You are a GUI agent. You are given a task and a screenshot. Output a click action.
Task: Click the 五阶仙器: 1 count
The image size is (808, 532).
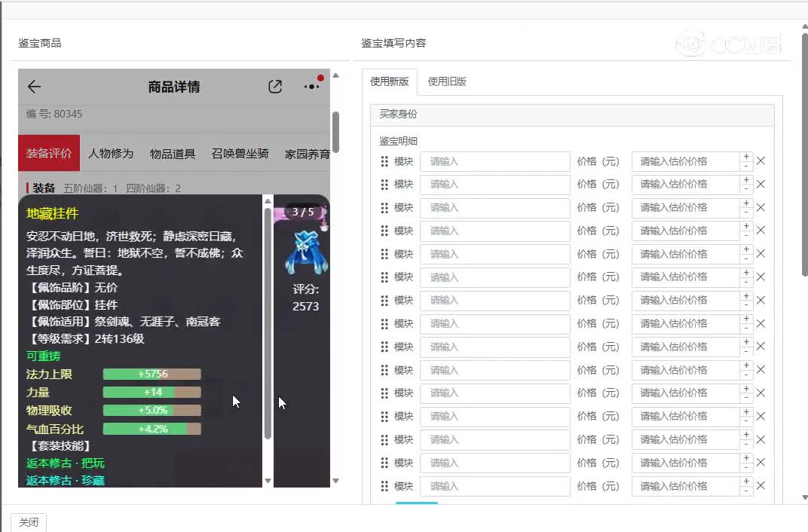coord(90,188)
